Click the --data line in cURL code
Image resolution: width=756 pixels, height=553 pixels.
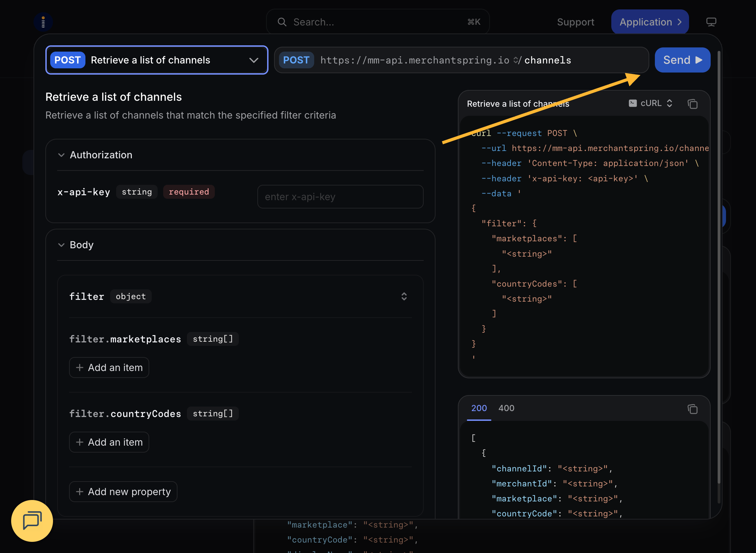pos(501,194)
